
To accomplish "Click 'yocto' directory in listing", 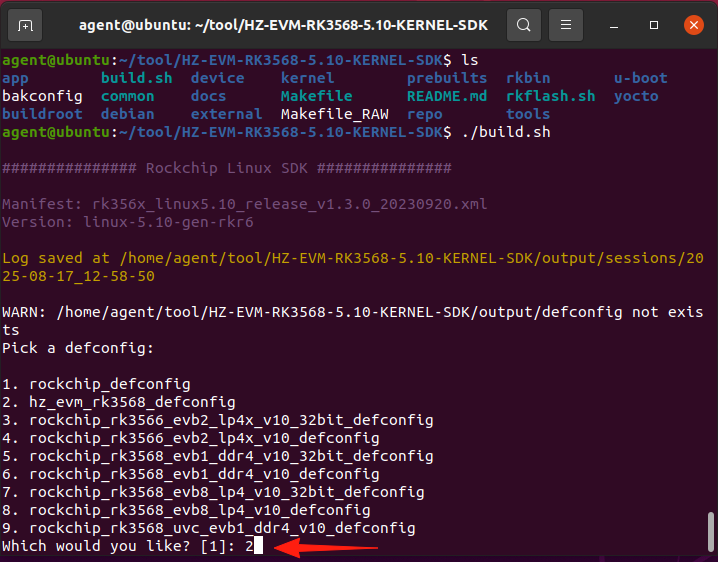I will pos(636,97).
